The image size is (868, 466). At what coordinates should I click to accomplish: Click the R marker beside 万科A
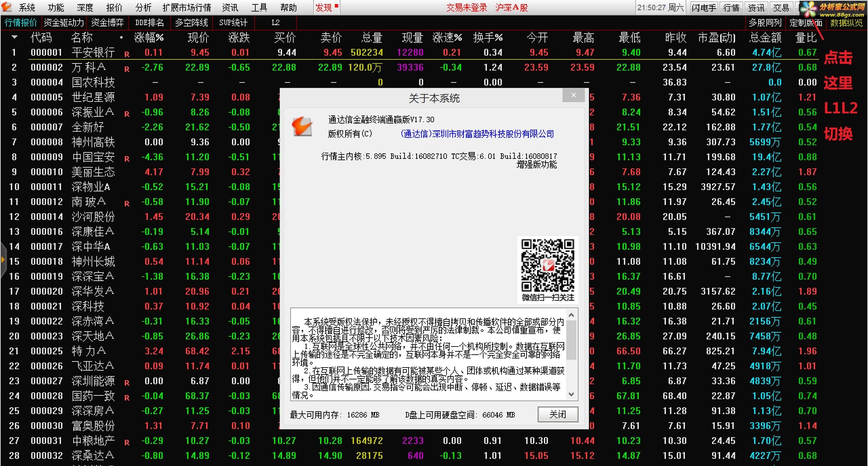[127, 69]
